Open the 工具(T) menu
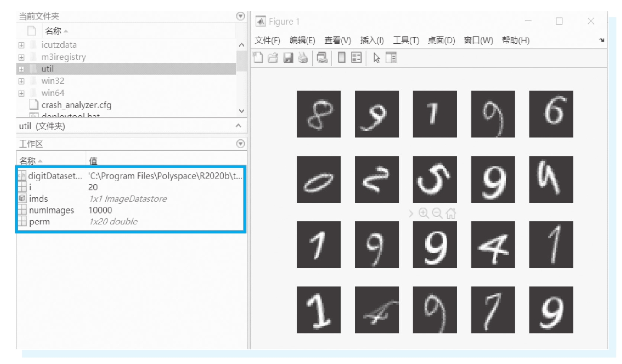This screenshot has width=622, height=364. 406,40
